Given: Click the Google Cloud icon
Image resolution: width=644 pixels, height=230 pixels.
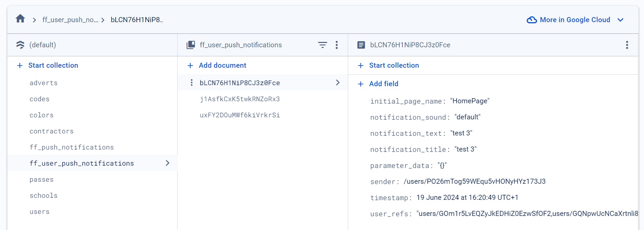Looking at the screenshot, I should [x=532, y=20].
